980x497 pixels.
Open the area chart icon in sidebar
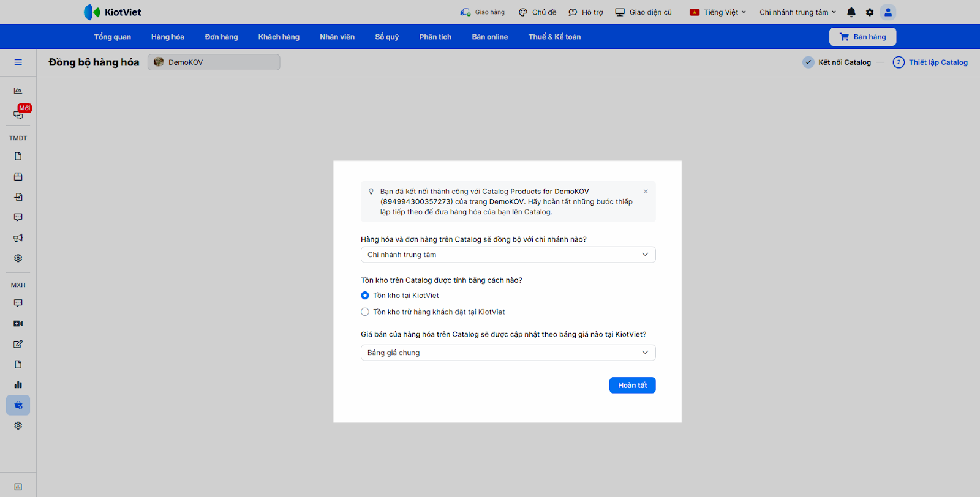(18, 91)
